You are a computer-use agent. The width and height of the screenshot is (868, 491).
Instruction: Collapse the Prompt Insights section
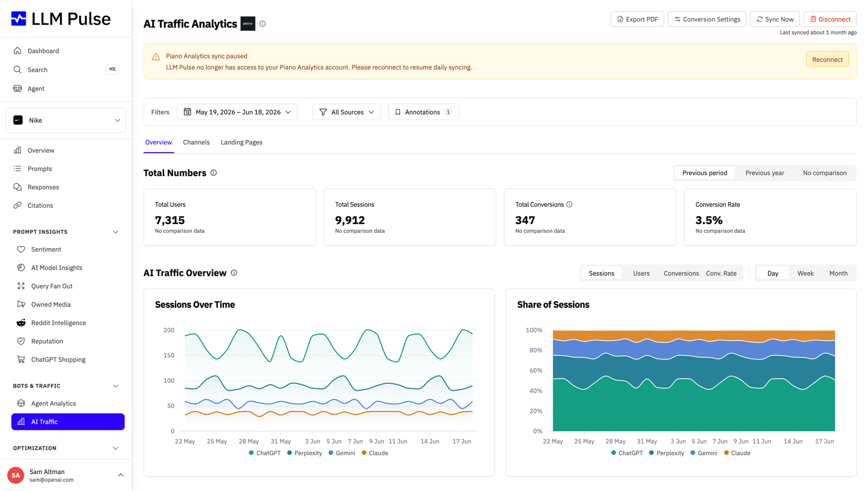pyautogui.click(x=115, y=232)
